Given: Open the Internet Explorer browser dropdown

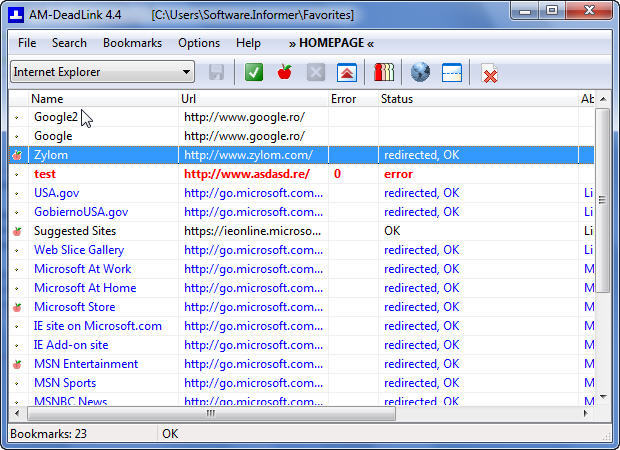Looking at the screenshot, I should coord(102,72).
